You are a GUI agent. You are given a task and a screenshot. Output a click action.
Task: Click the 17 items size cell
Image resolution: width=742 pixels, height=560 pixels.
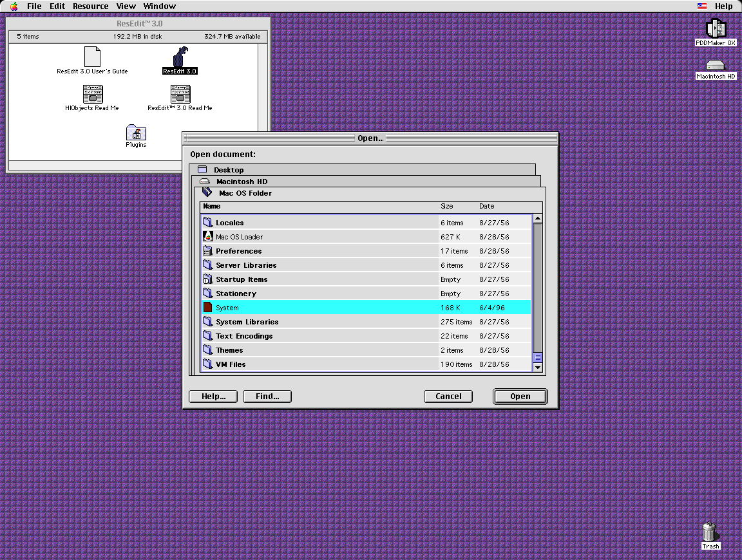click(454, 250)
